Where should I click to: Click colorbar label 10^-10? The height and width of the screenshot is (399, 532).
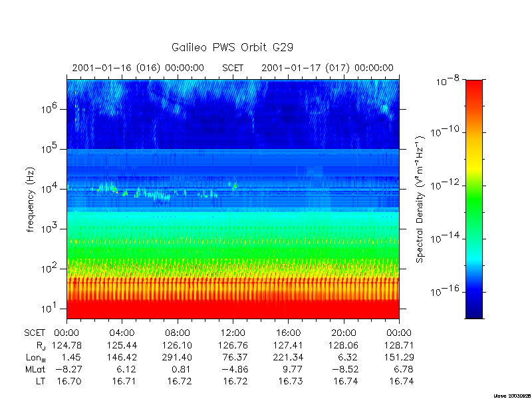tap(444, 130)
